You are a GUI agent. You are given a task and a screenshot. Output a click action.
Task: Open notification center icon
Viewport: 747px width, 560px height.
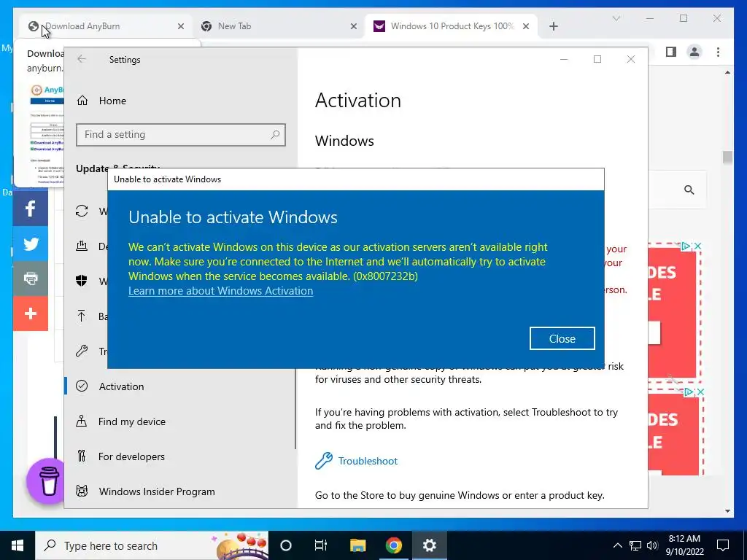click(723, 545)
